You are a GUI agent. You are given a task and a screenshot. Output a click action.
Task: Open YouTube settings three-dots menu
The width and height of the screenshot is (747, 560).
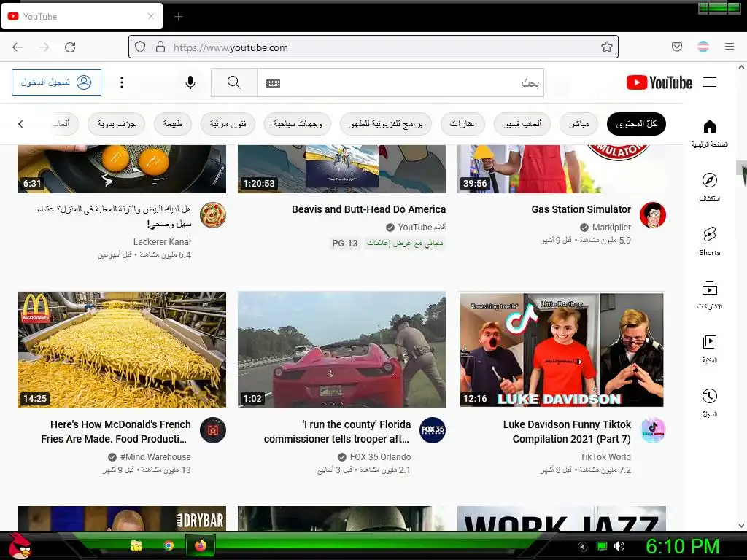tap(122, 82)
